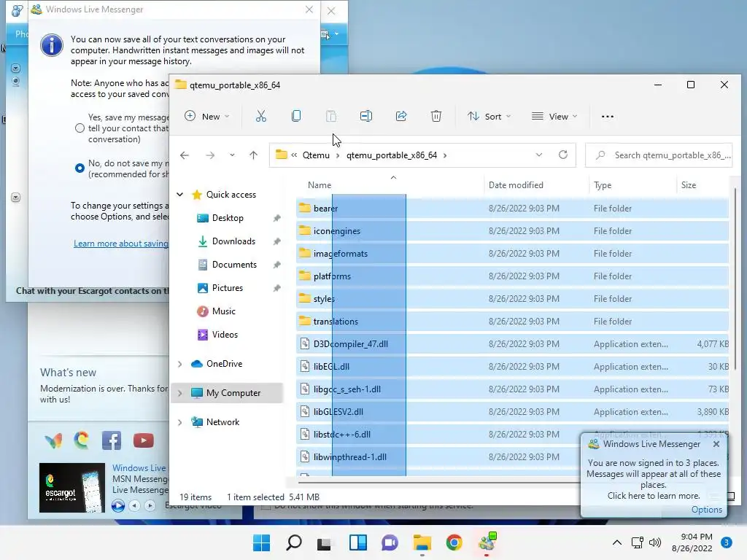Open the notification count badge

pyautogui.click(x=727, y=542)
